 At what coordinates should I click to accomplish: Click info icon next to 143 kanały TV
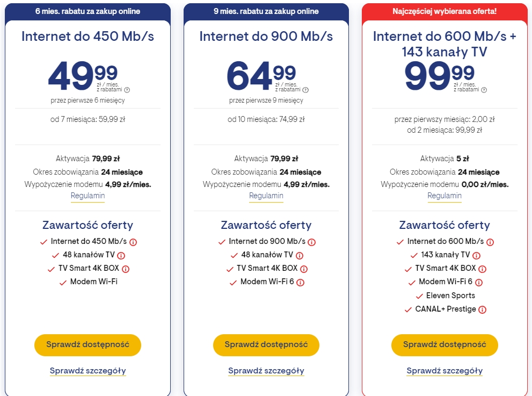click(x=477, y=256)
